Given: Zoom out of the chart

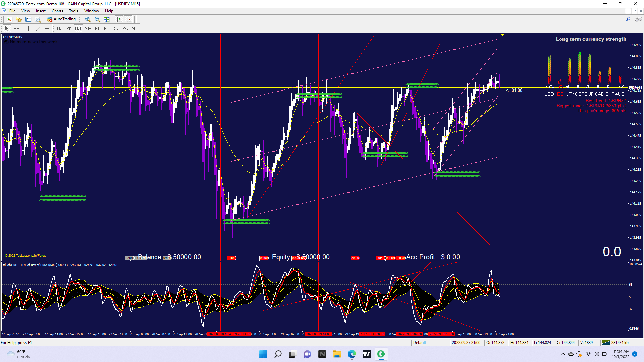Looking at the screenshot, I should (x=97, y=19).
